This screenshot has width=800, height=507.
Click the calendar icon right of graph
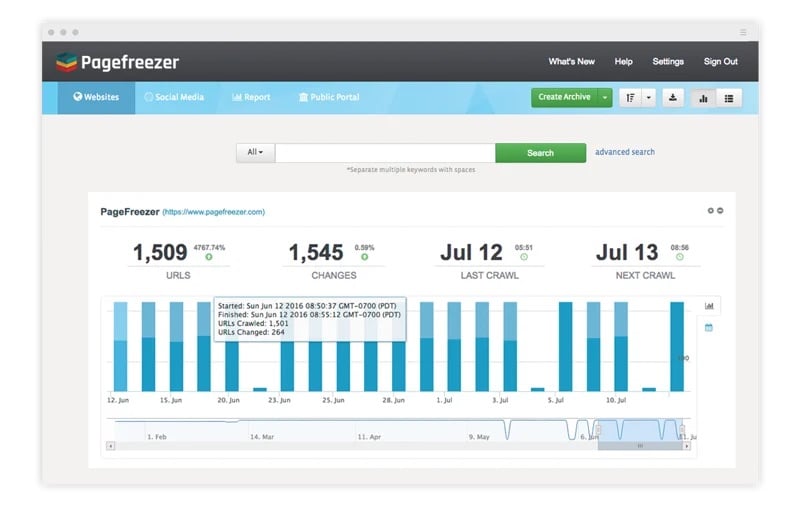point(709,328)
